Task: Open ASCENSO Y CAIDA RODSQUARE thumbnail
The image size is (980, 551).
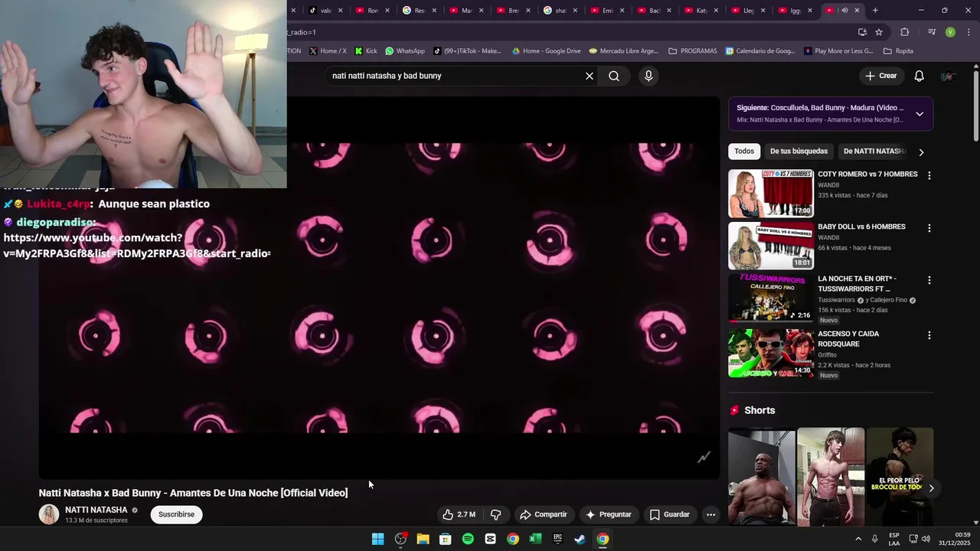Action: pos(771,353)
